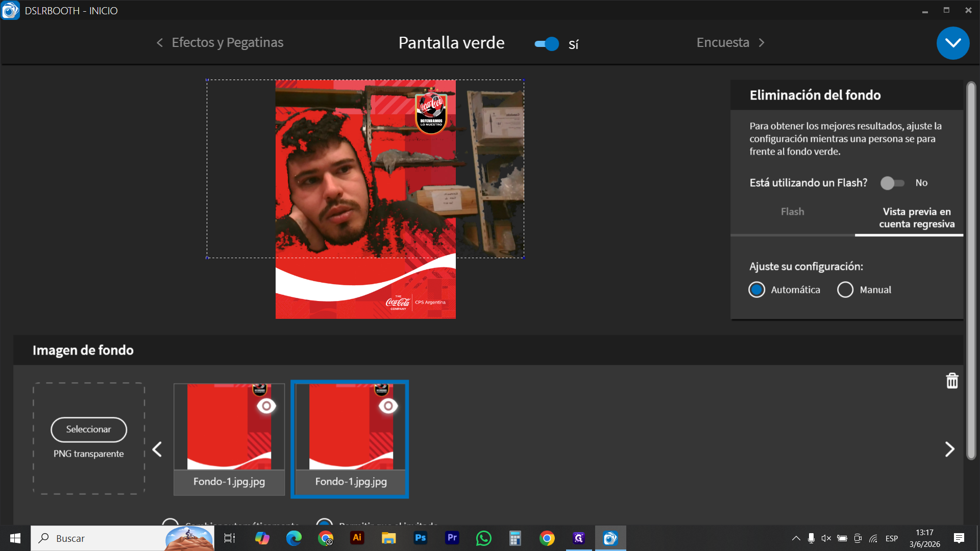Open Adobe Photoshop from the taskbar
Viewport: 980px width, 551px height.
click(x=421, y=538)
